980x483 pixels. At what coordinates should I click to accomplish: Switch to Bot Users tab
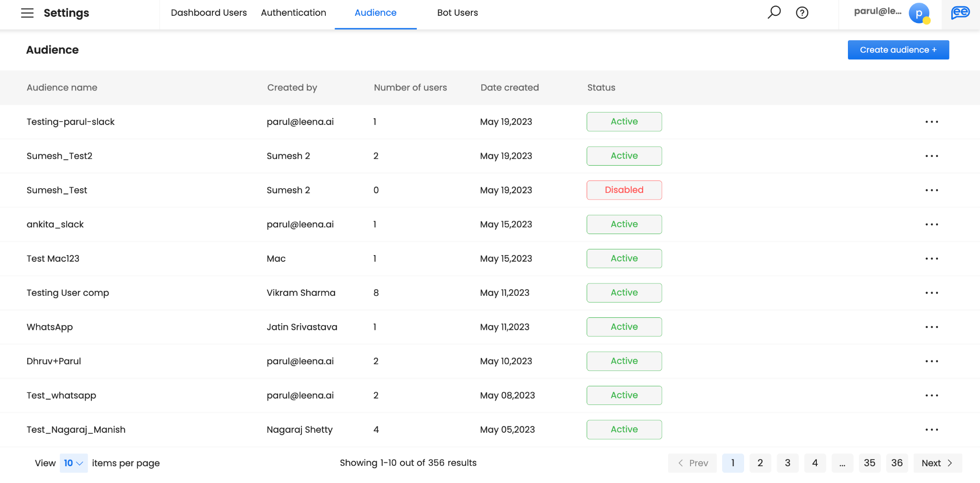[x=457, y=13]
